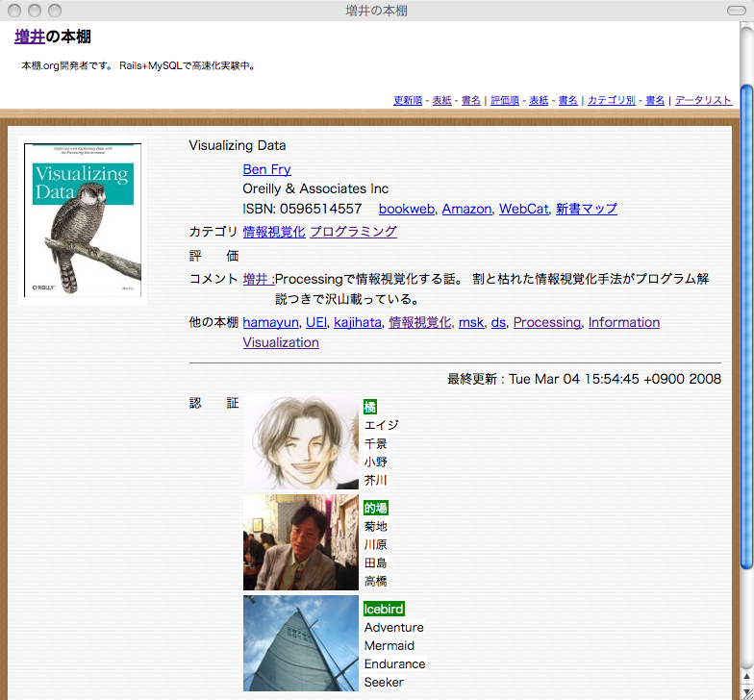Click the 表紙 link right after 更新順
Screen dimensions: 754x700
442,100
